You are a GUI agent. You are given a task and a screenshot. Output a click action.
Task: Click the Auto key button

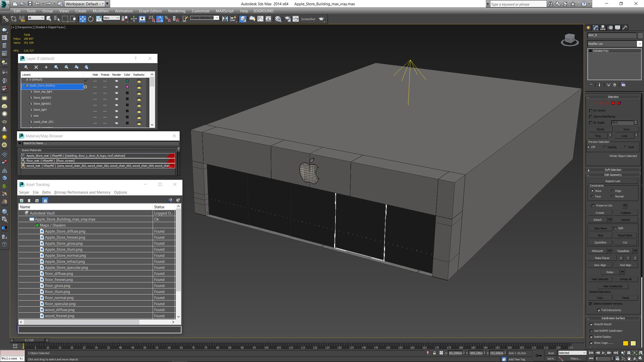point(551,353)
